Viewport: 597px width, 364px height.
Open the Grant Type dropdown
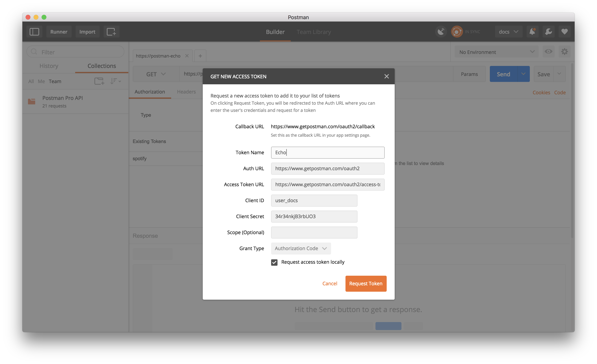click(x=301, y=248)
